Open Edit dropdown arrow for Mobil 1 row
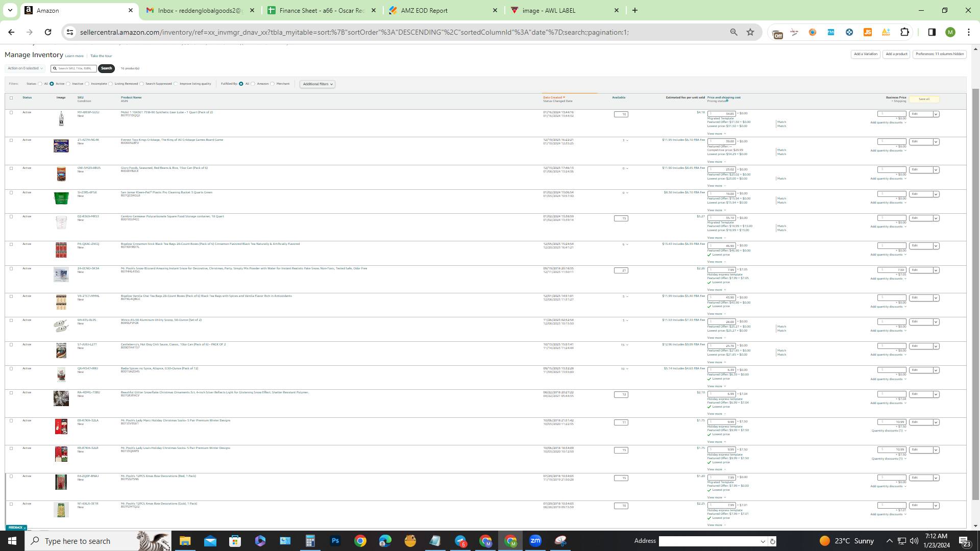This screenshot has width=980, height=551. [x=936, y=114]
